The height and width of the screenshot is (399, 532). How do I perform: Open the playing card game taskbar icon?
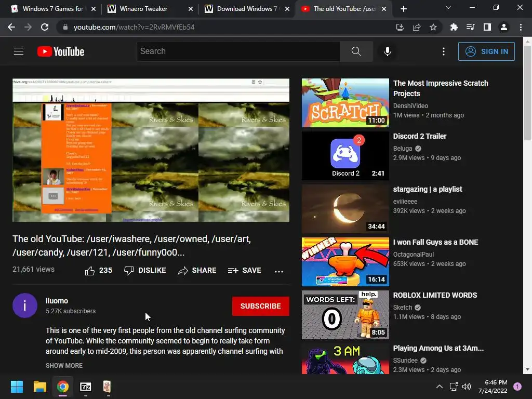(107, 387)
